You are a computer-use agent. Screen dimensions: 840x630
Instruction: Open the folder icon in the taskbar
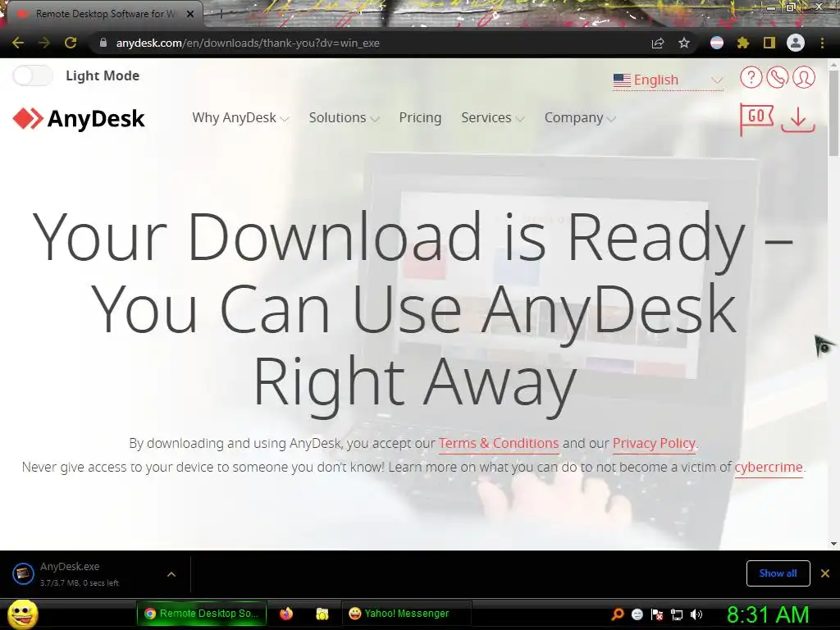(322, 614)
